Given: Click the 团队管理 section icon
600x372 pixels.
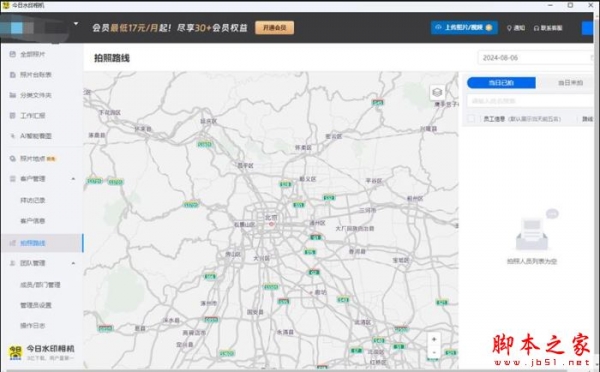Looking at the screenshot, I should click(x=13, y=263).
